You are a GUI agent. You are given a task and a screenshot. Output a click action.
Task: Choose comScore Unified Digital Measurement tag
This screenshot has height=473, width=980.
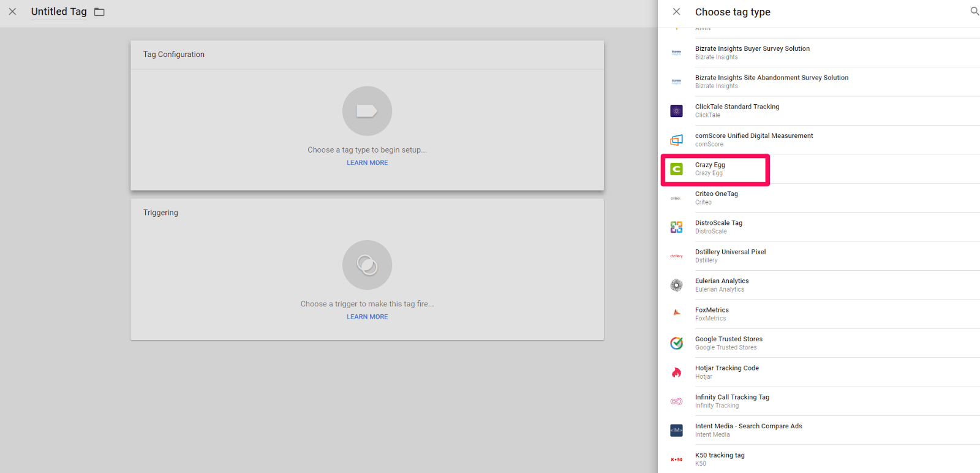754,136
